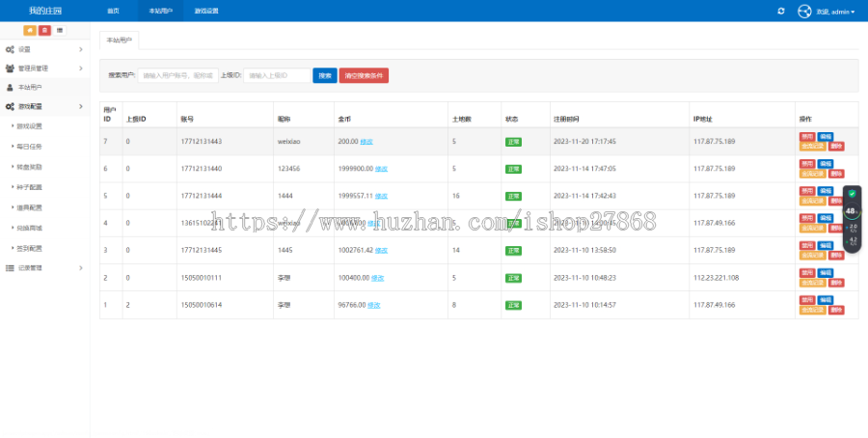The image size is (868, 438).
Task: Click the refresh icon in top bar
Action: click(781, 11)
